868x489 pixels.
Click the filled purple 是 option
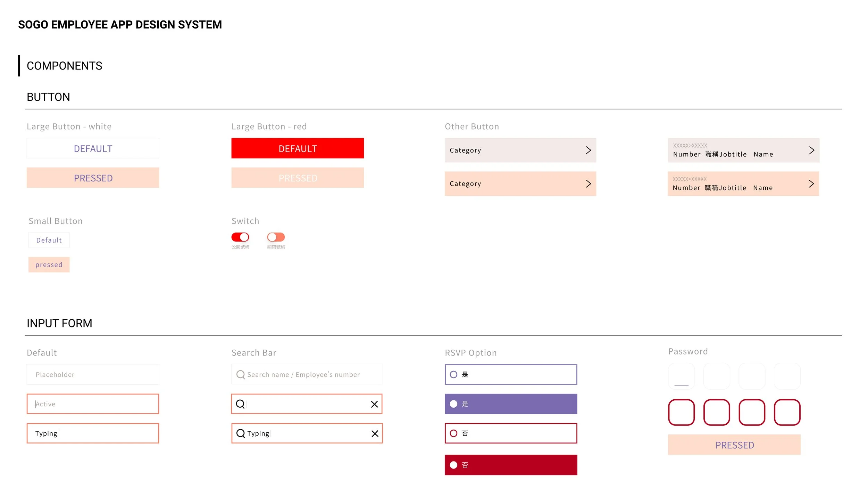pos(510,404)
